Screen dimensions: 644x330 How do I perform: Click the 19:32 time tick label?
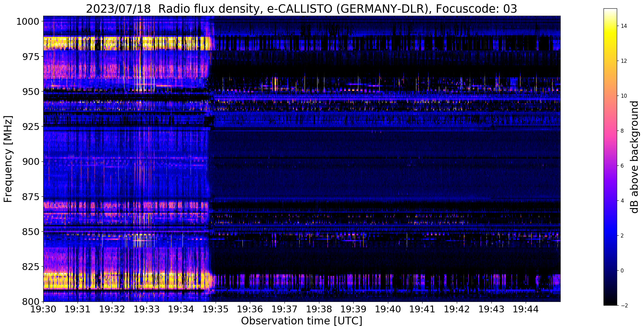tap(112, 309)
